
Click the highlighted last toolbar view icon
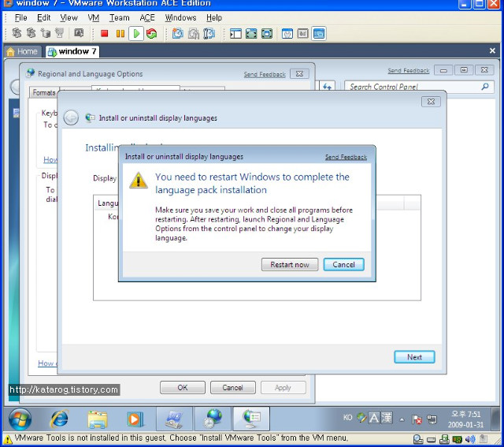click(318, 33)
